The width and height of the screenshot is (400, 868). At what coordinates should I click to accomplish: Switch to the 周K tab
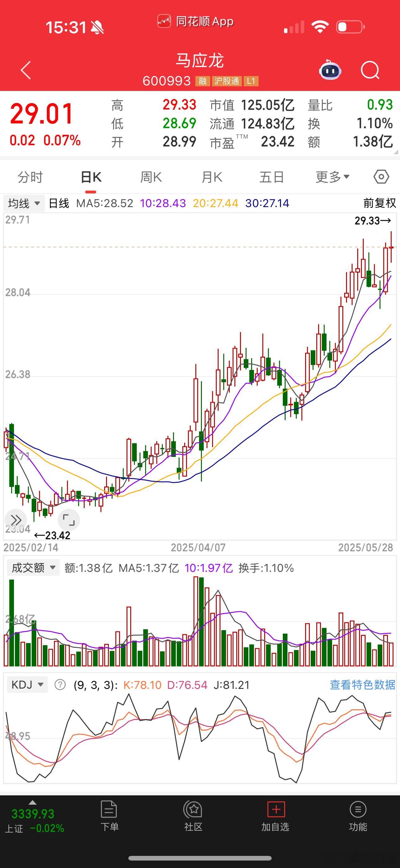pyautogui.click(x=151, y=177)
